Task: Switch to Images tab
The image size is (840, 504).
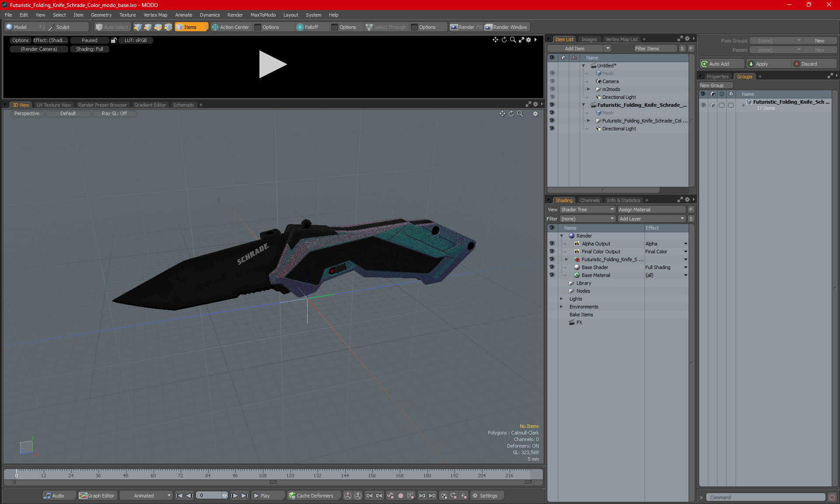Action: coord(589,39)
